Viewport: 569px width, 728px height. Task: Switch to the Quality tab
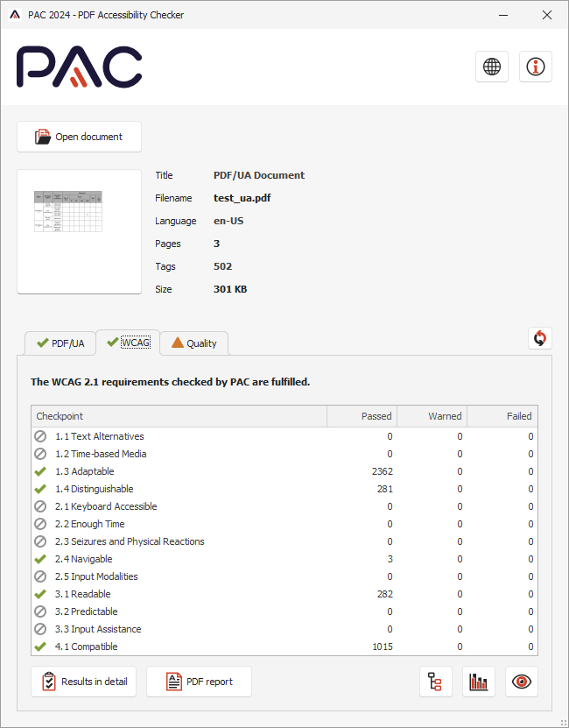coord(193,343)
